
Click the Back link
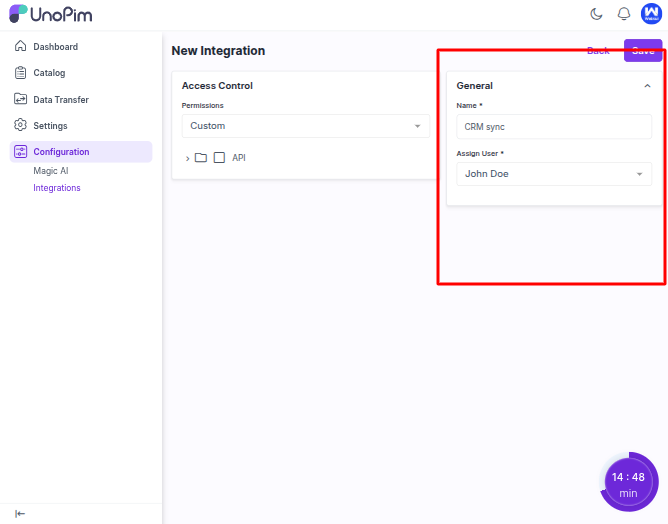(x=598, y=51)
